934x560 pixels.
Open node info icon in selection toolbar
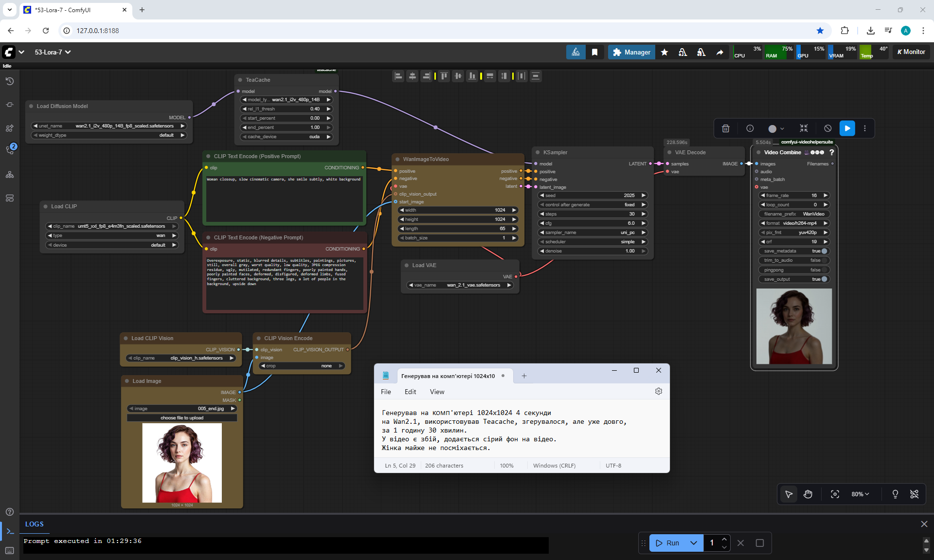(750, 128)
